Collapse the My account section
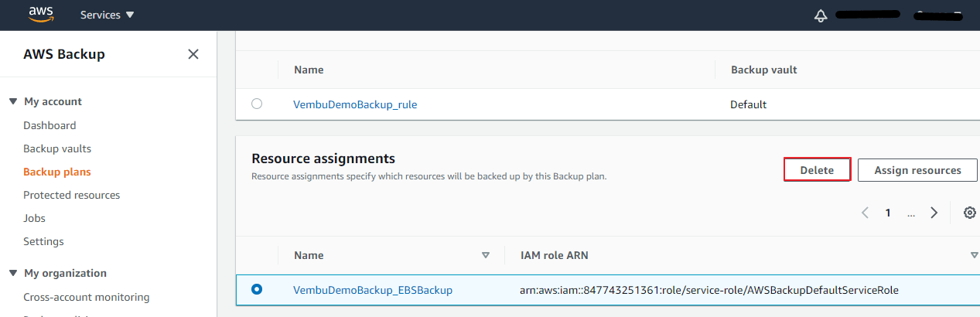 (x=12, y=102)
